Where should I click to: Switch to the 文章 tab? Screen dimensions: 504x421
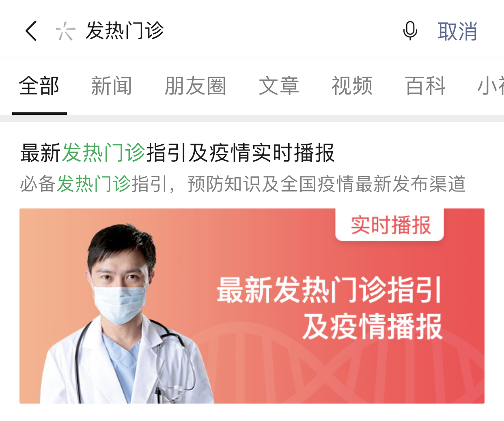pos(279,86)
